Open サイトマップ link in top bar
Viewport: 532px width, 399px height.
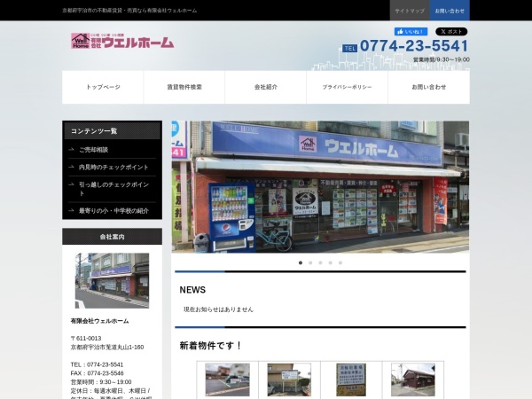pos(410,11)
